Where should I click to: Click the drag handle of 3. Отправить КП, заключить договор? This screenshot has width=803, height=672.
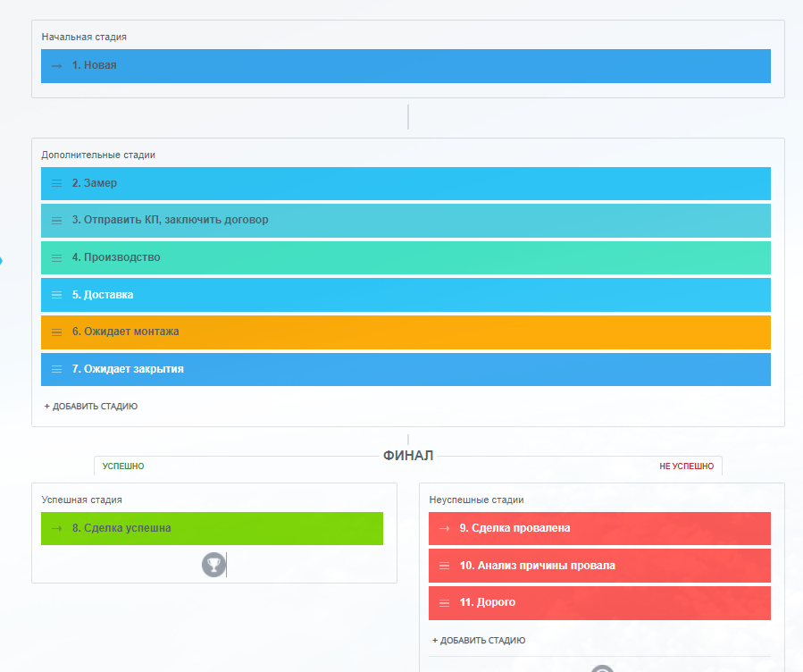pyautogui.click(x=57, y=221)
